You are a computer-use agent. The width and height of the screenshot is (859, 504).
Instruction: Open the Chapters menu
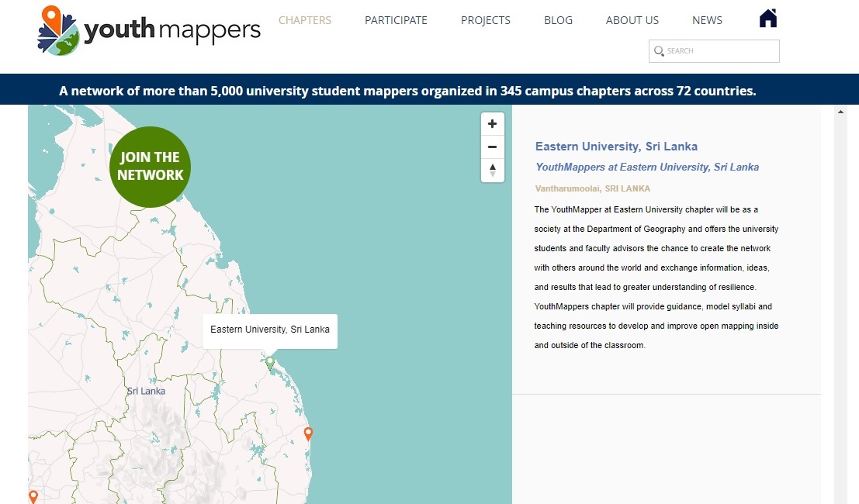click(304, 20)
